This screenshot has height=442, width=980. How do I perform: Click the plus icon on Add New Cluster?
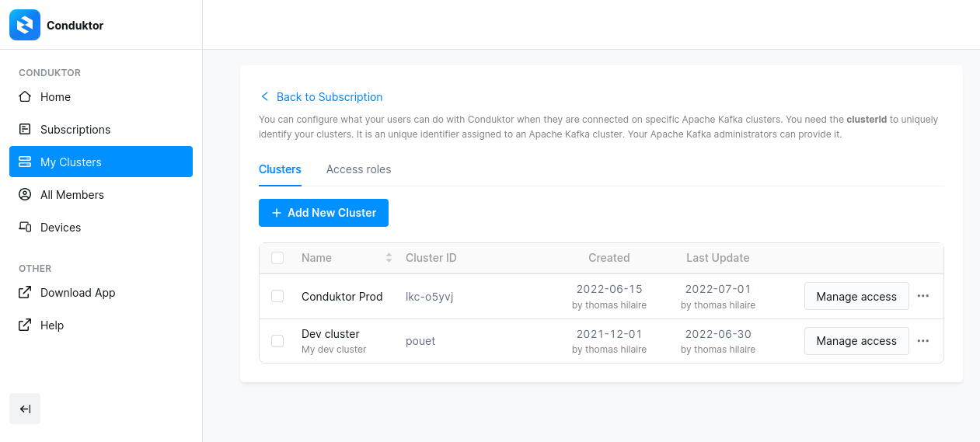click(x=277, y=213)
